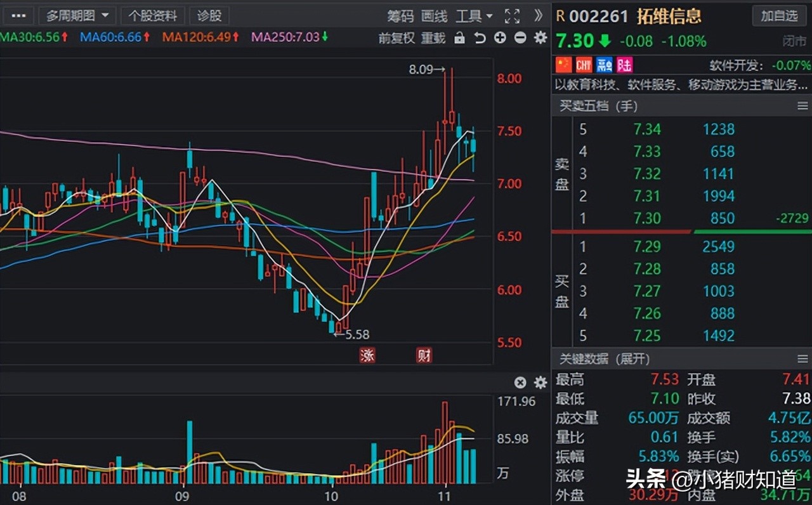Zoom out using the minus icon

520,38
